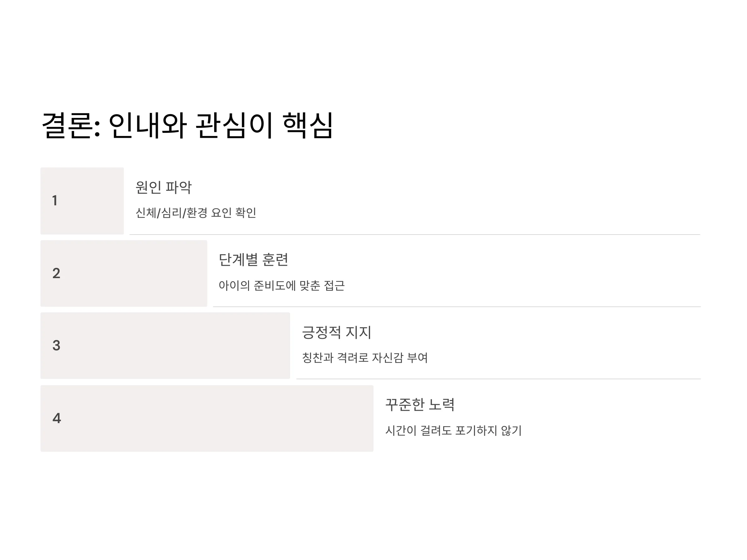The width and height of the screenshot is (747, 560).
Task: Click the number 4 label
Action: click(x=57, y=418)
